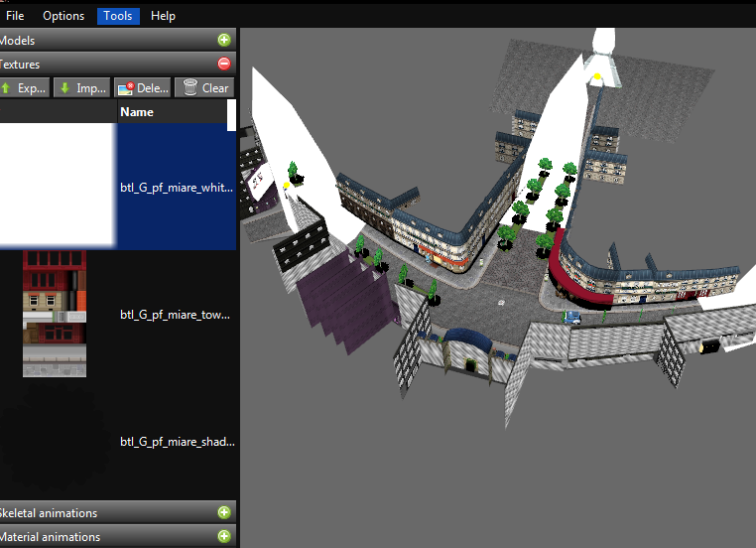
Task: Click the green plus icon on Material animations
Action: tap(224, 536)
